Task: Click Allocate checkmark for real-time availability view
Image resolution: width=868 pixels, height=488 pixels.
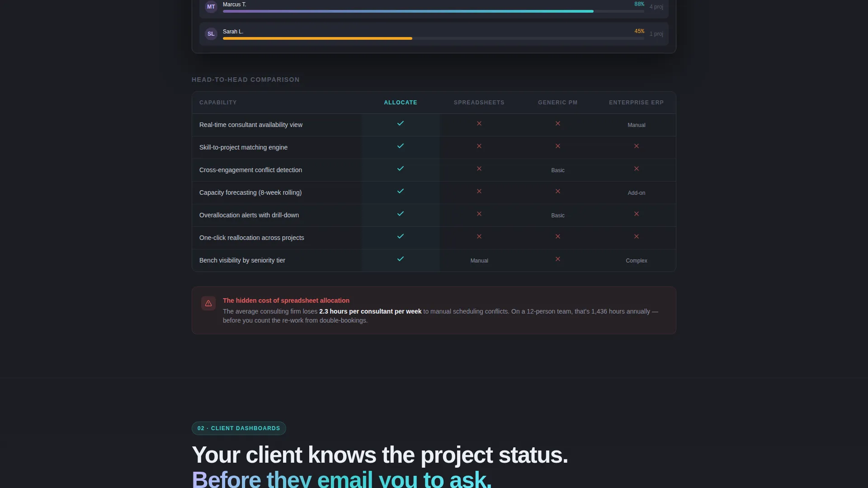Action: click(x=401, y=123)
